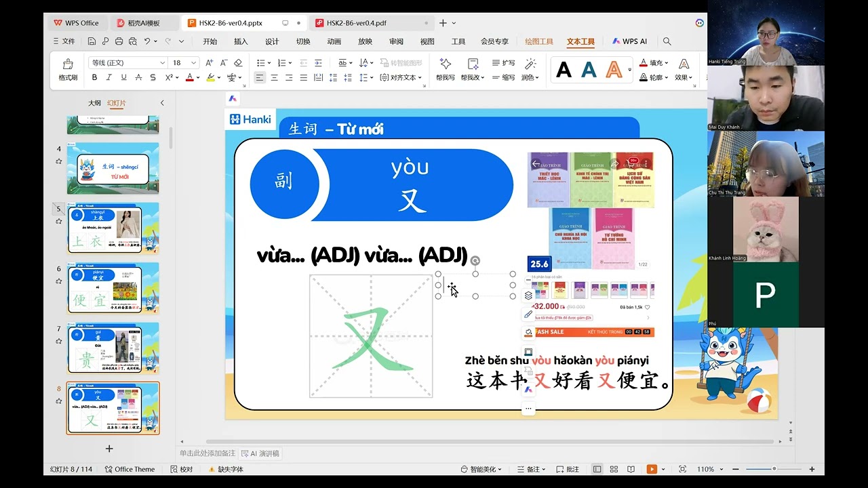Open the 绘图工具 drawing tools tab
The image size is (868, 488).
[539, 41]
